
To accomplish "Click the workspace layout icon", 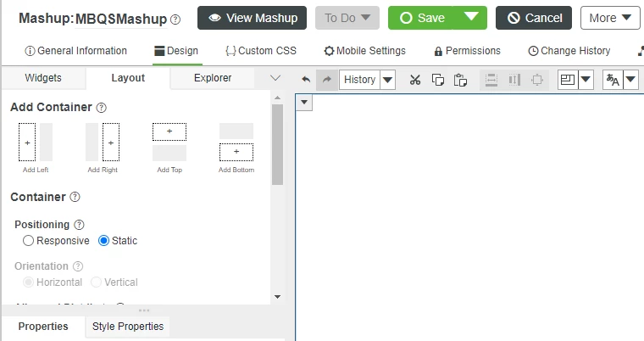I will (x=568, y=80).
